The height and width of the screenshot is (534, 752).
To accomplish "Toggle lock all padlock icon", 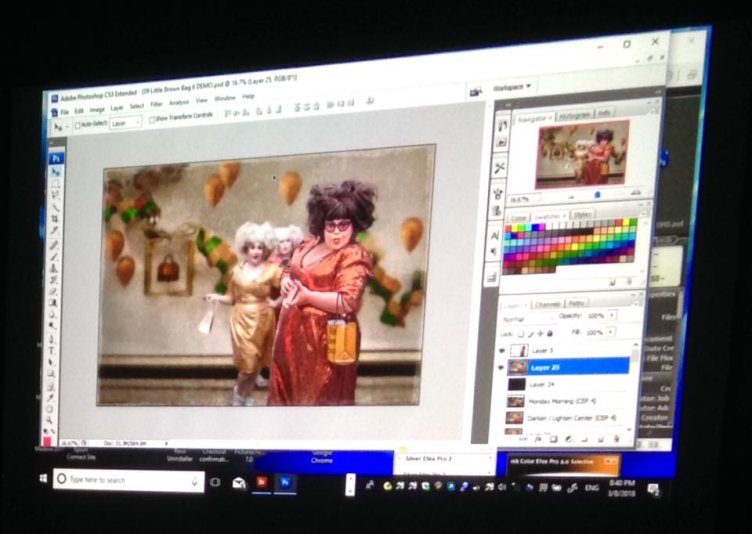I will pyautogui.click(x=550, y=333).
